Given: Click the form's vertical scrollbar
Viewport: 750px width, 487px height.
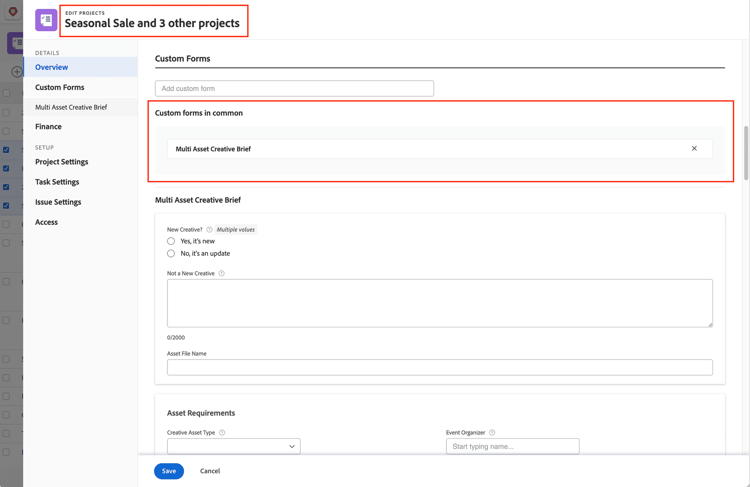Looking at the screenshot, I should click(x=744, y=152).
